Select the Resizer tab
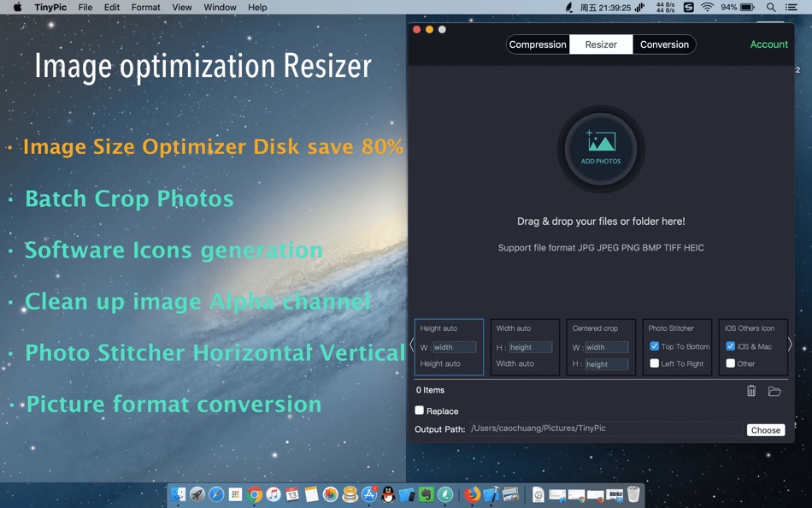 [x=601, y=44]
